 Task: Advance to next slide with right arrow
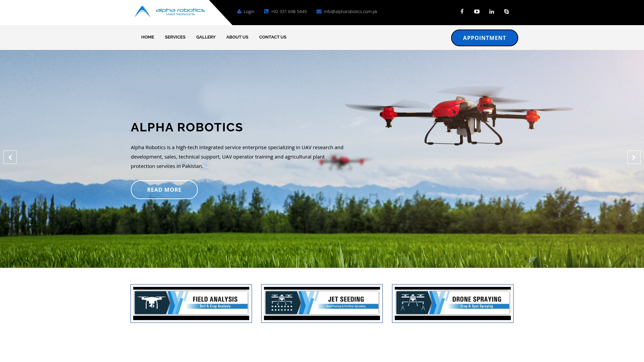(634, 157)
